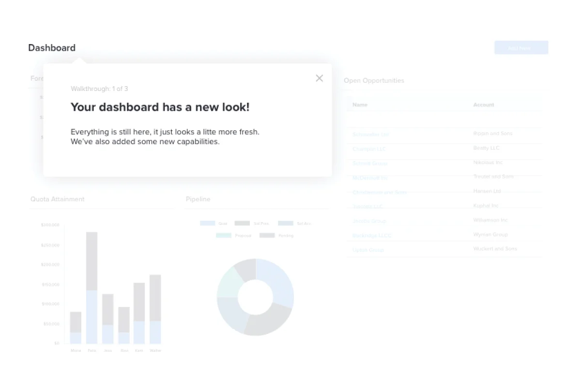Image resolution: width=581 pixels, height=392 pixels.
Task: Click Walter's bar in Quota Attainment chart
Action: pos(155,310)
